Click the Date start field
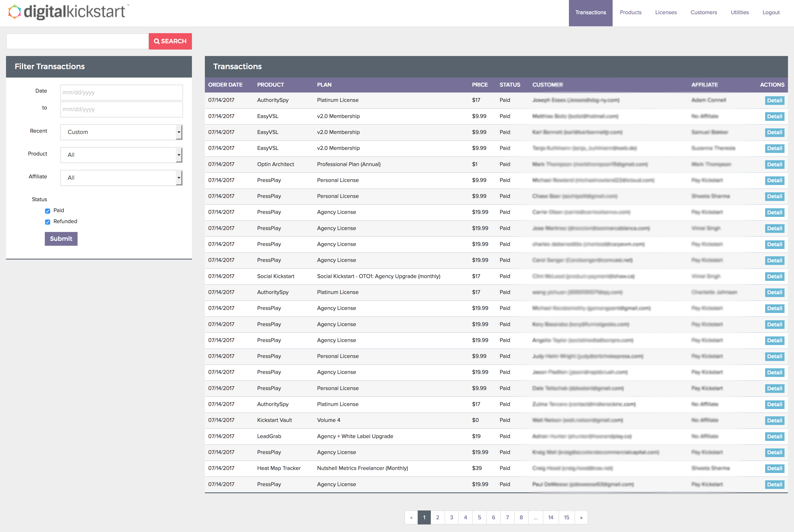This screenshot has width=794, height=532. 121,92
